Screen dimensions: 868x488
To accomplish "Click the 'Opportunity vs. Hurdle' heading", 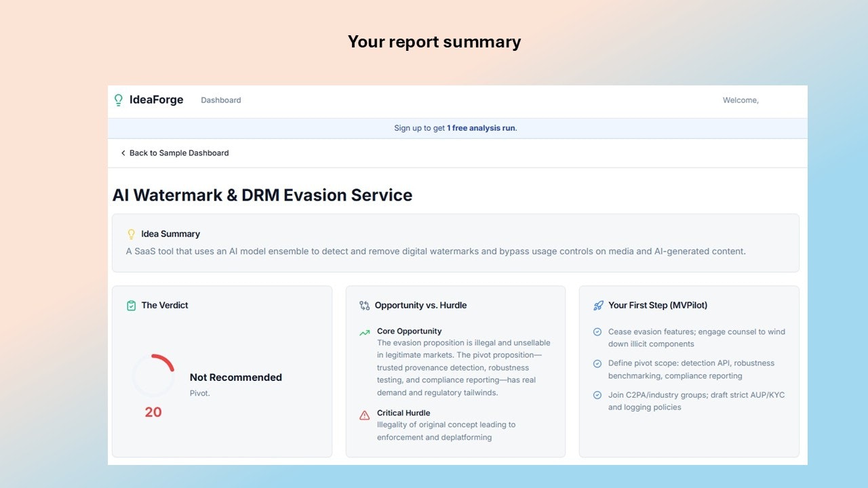I will click(420, 306).
